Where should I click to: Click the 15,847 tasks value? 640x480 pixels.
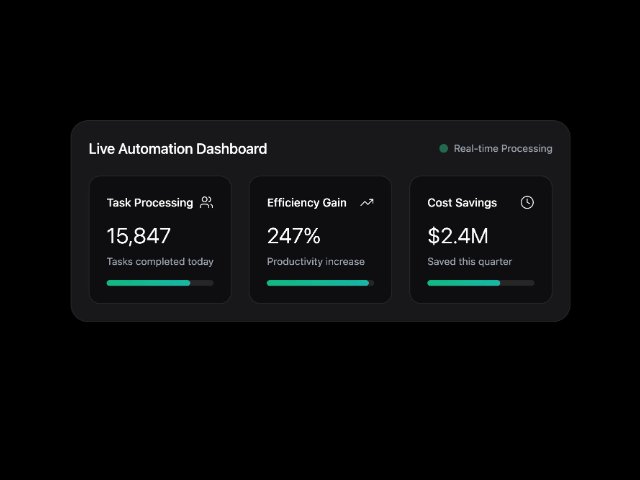(x=139, y=236)
